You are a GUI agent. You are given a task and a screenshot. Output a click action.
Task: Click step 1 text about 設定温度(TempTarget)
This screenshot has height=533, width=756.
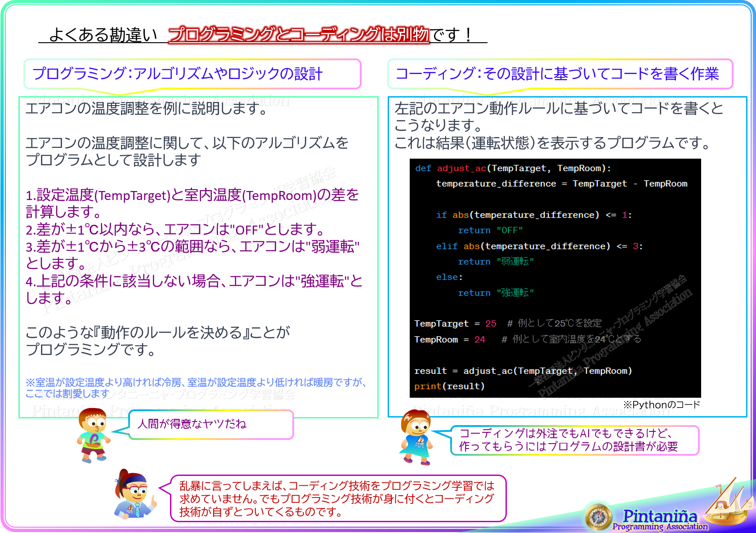192,203
